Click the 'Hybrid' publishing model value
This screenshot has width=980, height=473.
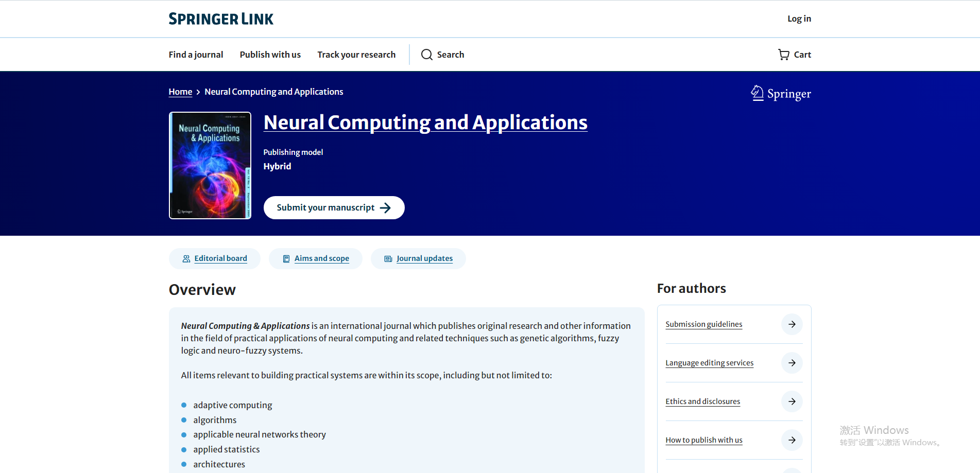pyautogui.click(x=277, y=166)
